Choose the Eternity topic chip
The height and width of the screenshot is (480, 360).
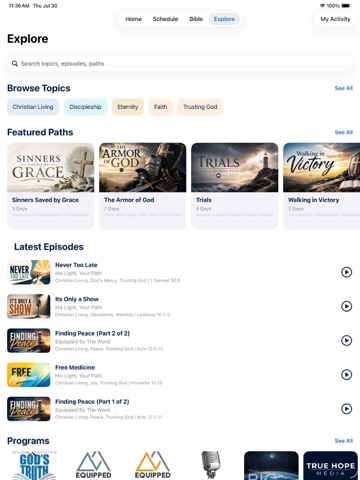click(x=128, y=107)
